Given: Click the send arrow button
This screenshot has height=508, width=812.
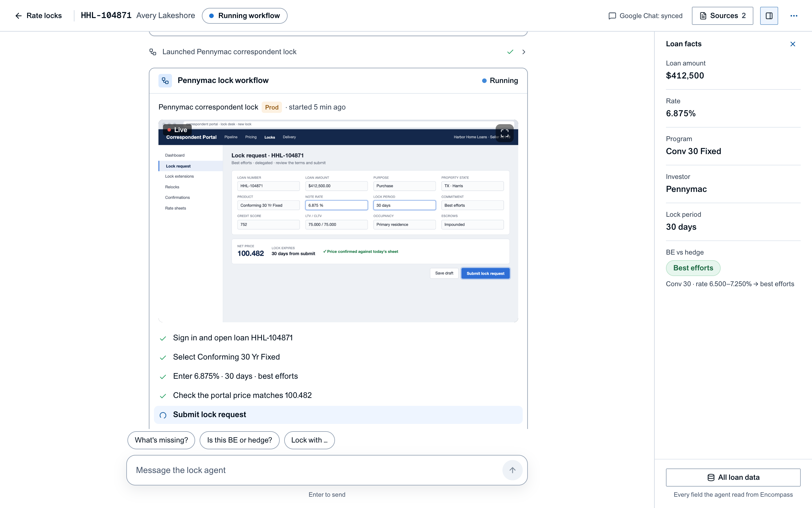Looking at the screenshot, I should click(x=512, y=470).
